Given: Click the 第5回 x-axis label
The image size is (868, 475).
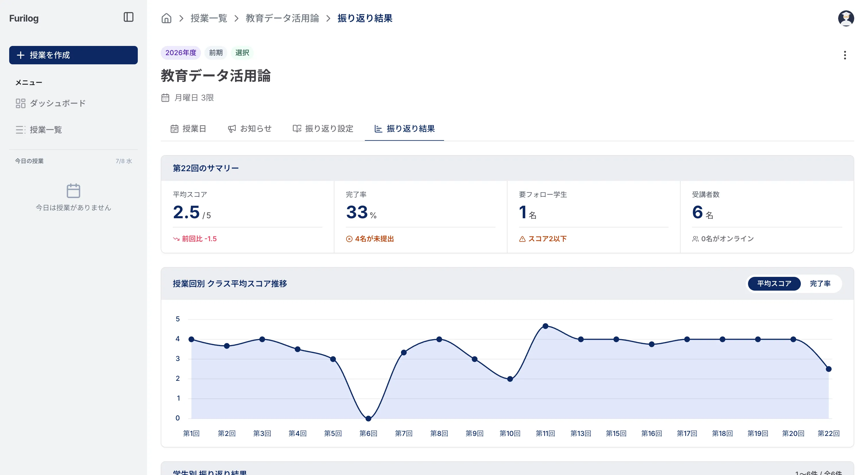Looking at the screenshot, I should point(333,434).
